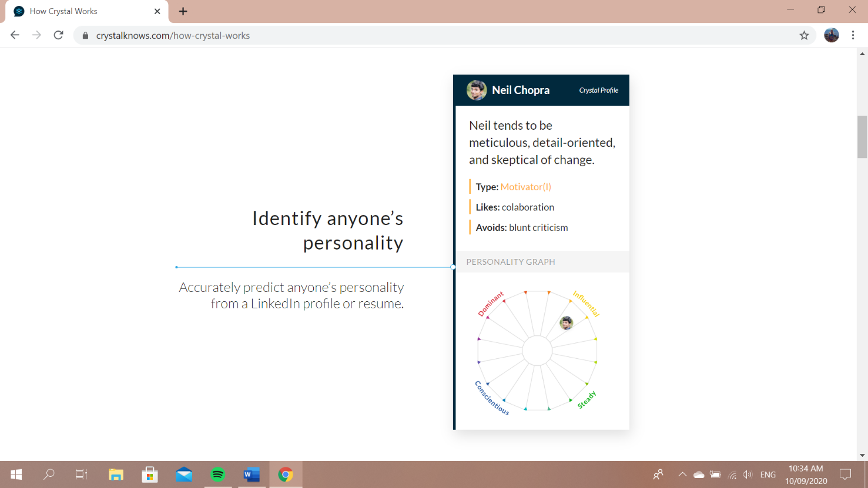Open the OneDrive cloud tray icon
This screenshot has height=488, width=868.
pyautogui.click(x=699, y=474)
